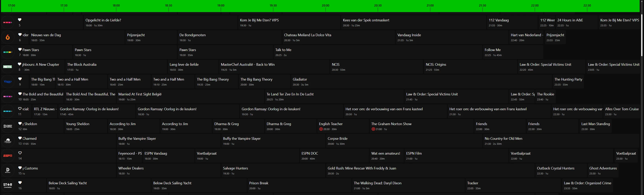Mark channel 11 as favorite with its heart

(20, 109)
